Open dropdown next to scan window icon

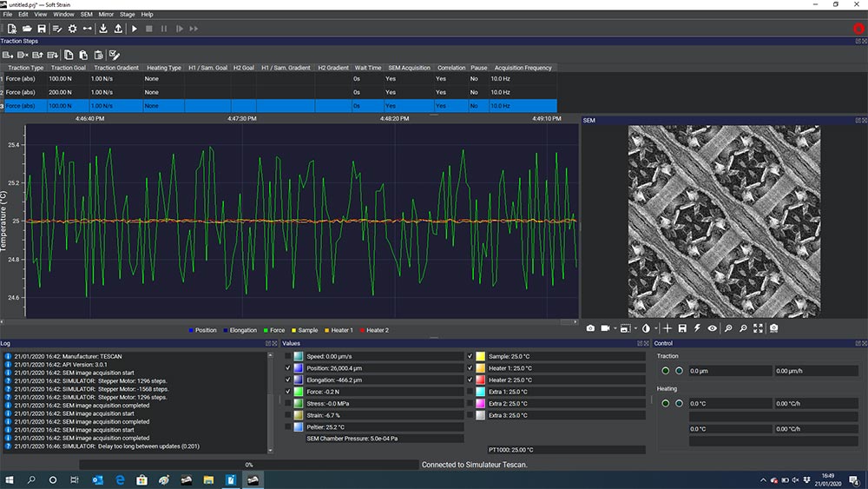pos(635,329)
